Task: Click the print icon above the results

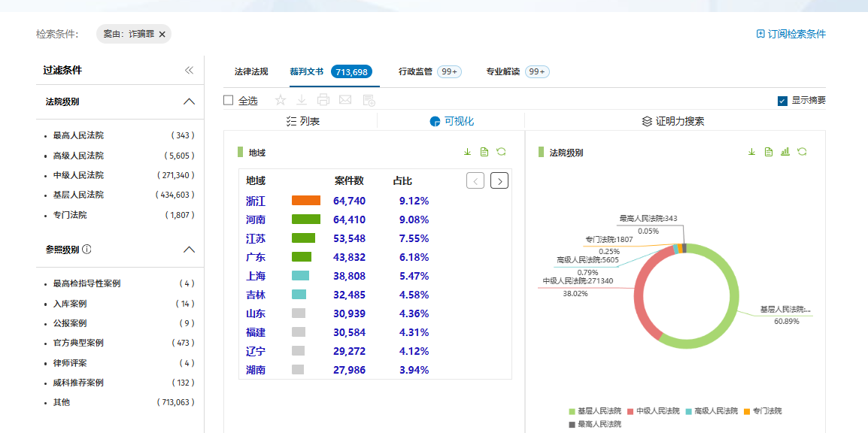Action: [323, 99]
